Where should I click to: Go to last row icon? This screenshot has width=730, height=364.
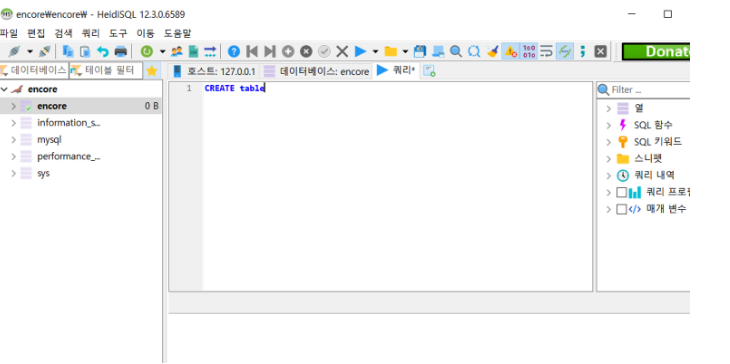(x=270, y=51)
